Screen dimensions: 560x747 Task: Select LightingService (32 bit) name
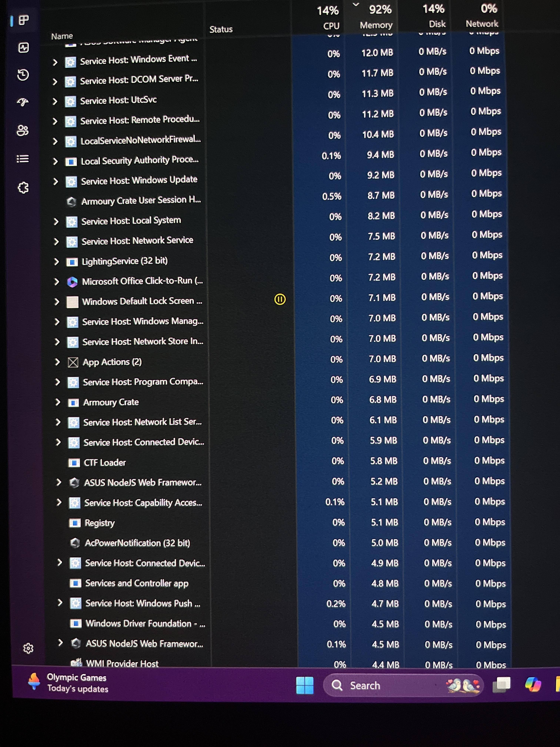click(x=125, y=261)
